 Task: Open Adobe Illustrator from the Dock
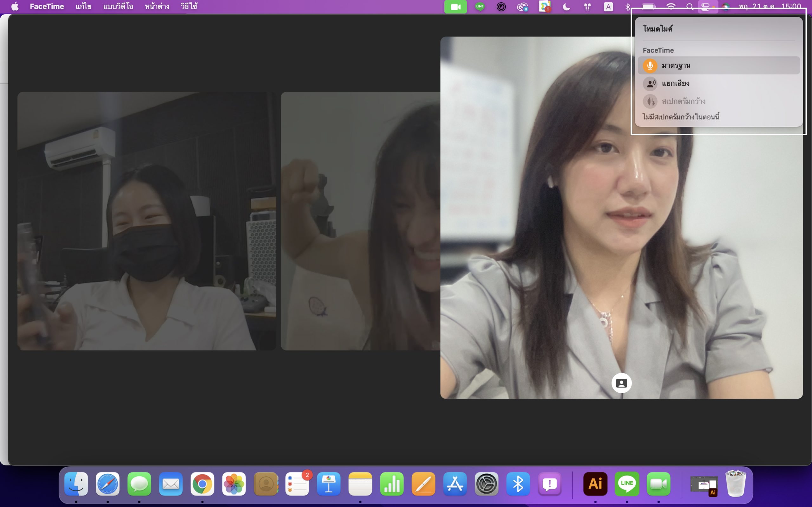click(x=595, y=484)
